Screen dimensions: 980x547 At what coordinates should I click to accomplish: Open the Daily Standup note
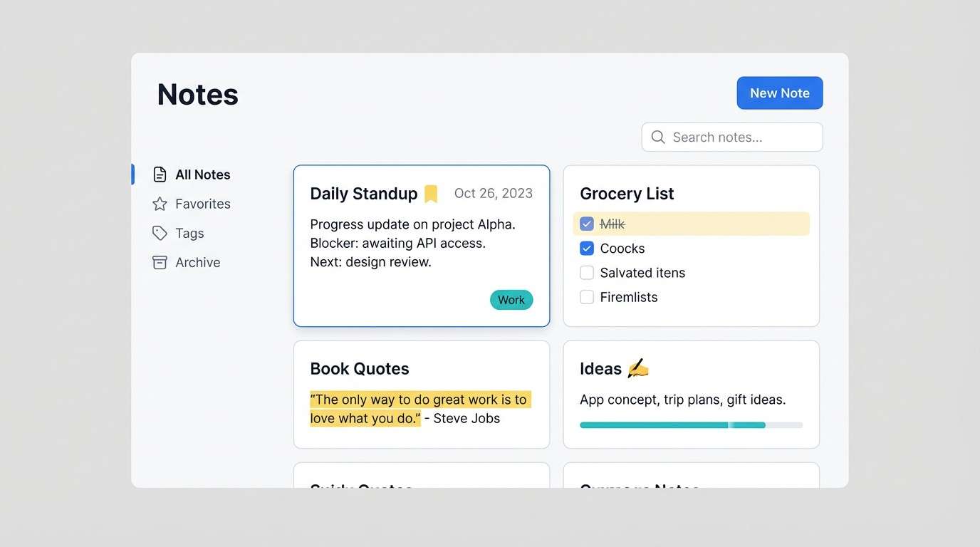click(x=421, y=245)
